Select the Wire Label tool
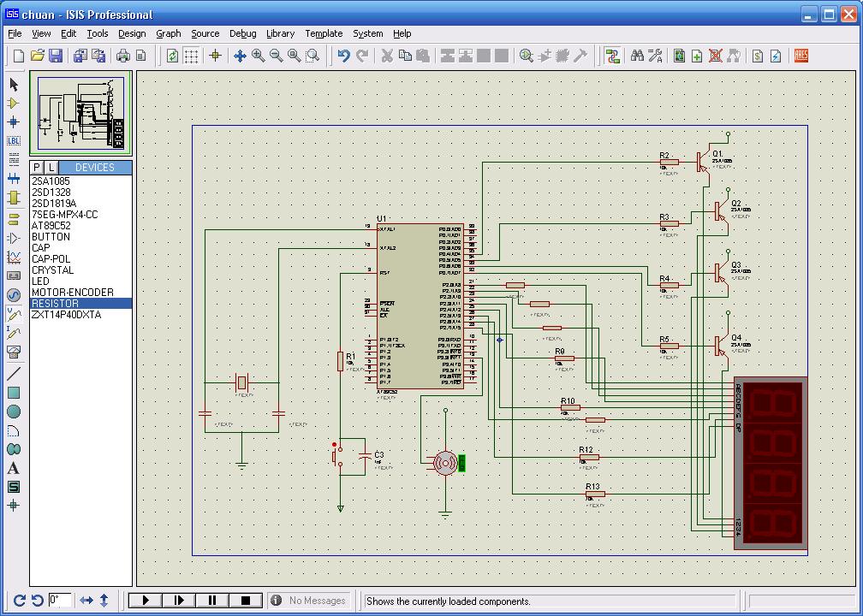Image resolution: width=863 pixels, height=616 pixels. (14, 140)
